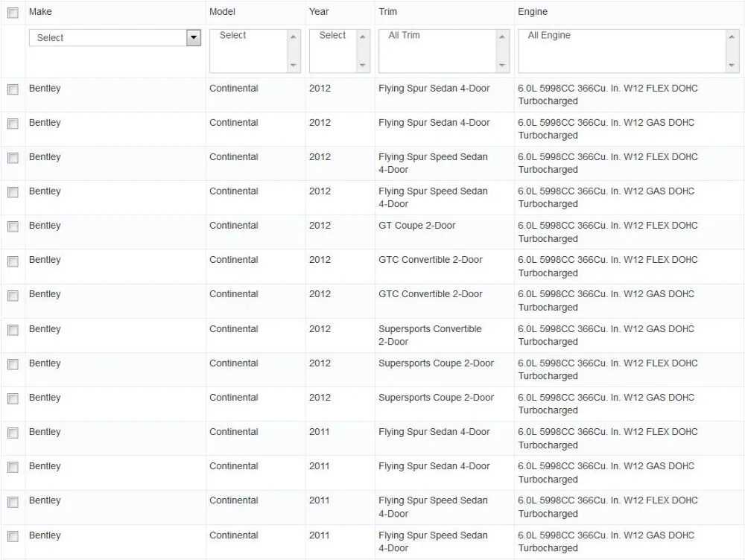
Task: Check the 2012 Supersports Coupe FLEX row
Action: (x=13, y=364)
